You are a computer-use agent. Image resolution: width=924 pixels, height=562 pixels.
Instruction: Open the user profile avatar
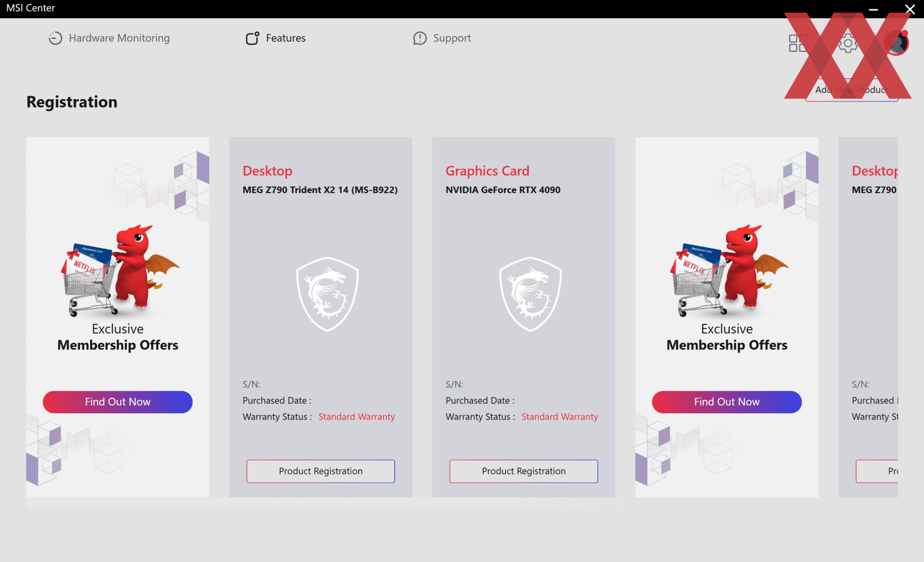tap(896, 43)
